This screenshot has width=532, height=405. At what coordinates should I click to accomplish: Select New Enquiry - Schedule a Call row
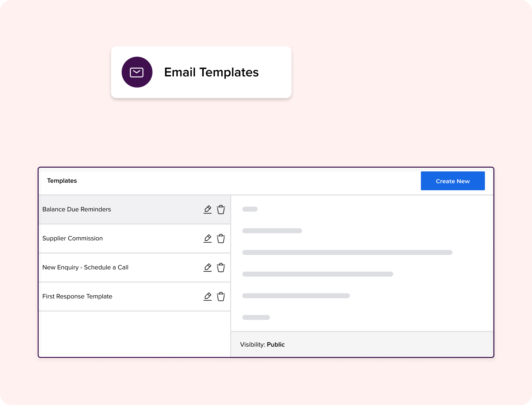click(x=135, y=267)
